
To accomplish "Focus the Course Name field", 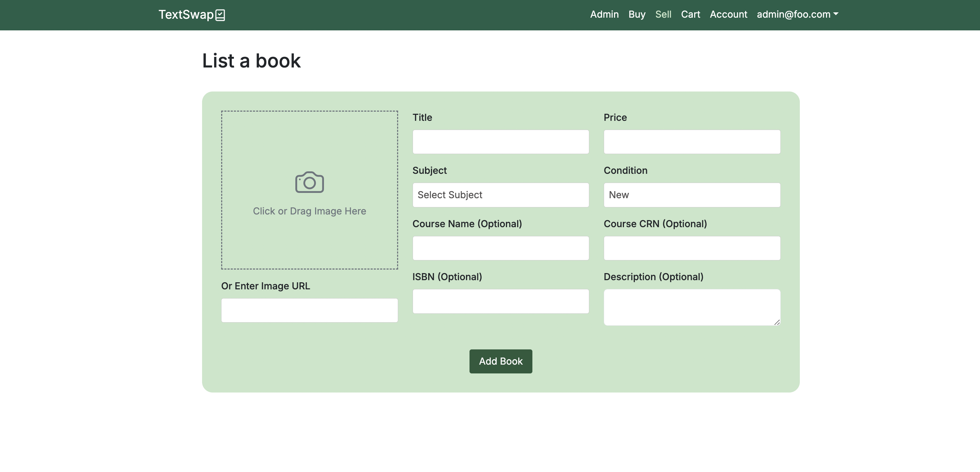I will tap(500, 248).
